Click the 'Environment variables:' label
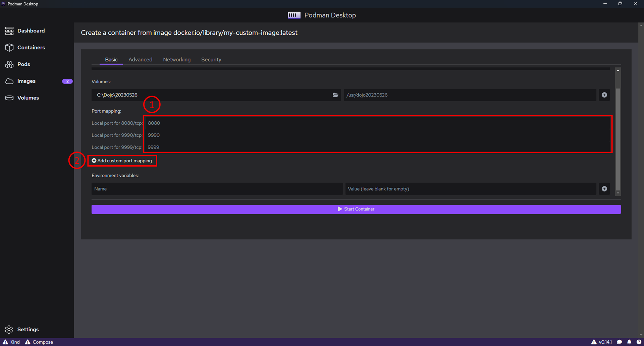Image resolution: width=644 pixels, height=346 pixels. click(115, 175)
